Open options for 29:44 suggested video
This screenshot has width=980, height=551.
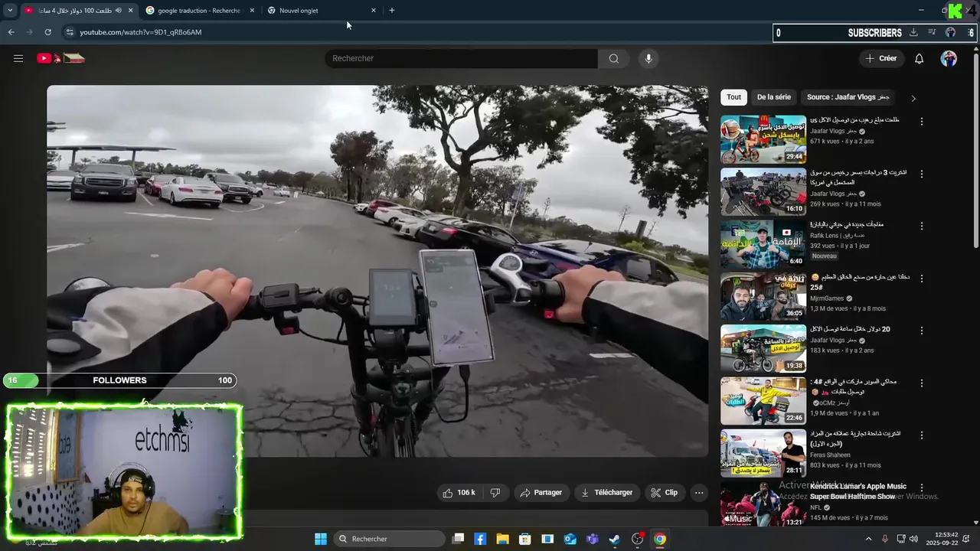tap(922, 122)
